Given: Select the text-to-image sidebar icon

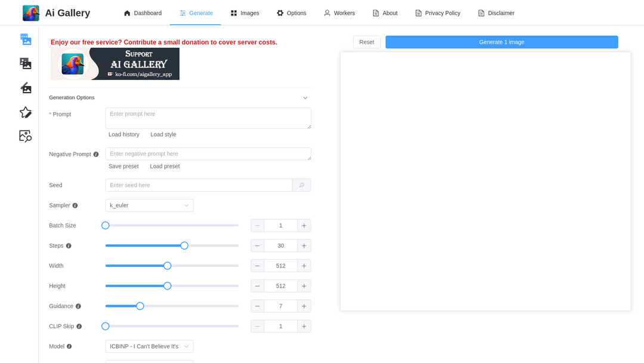Looking at the screenshot, I should [x=26, y=39].
